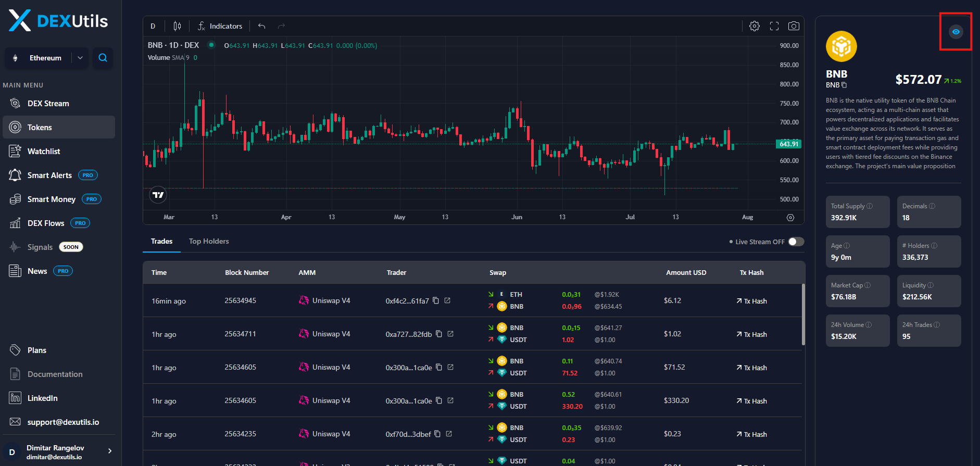Click the Market Cap info icon

pos(868,285)
